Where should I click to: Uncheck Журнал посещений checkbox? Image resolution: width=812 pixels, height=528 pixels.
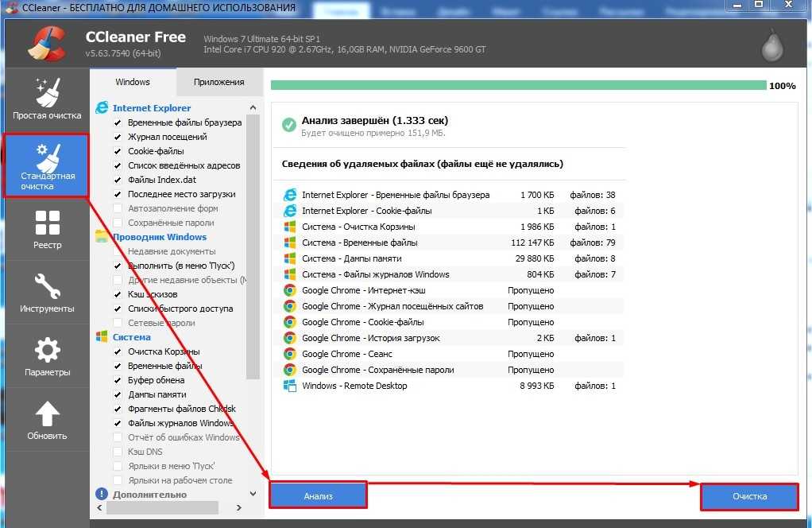(118, 137)
